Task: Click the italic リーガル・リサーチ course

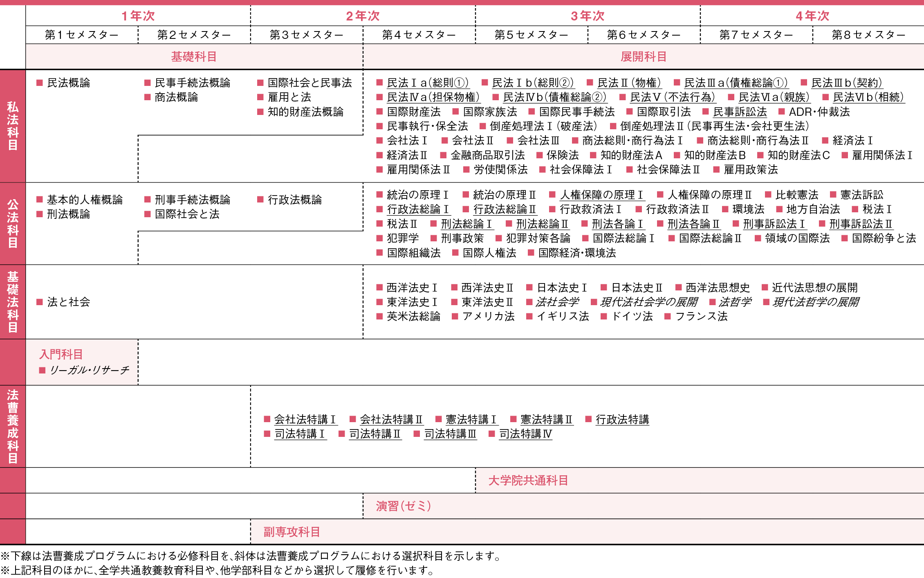Action: click(89, 370)
